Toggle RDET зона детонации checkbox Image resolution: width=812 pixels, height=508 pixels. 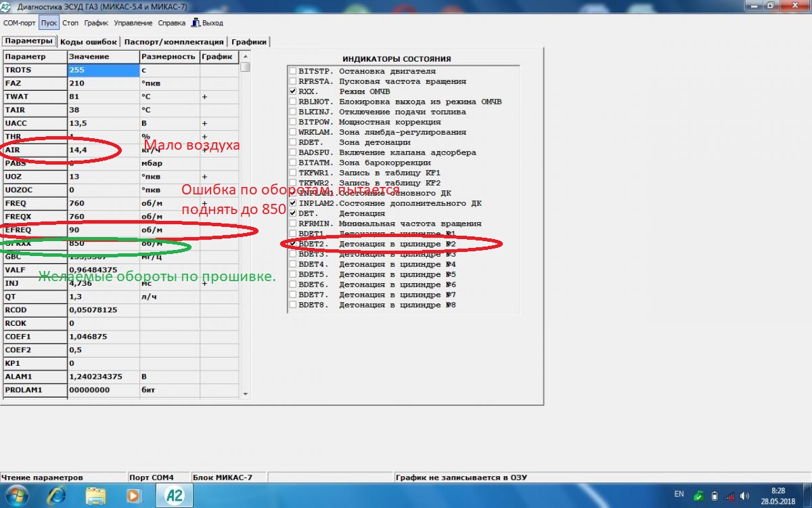[292, 142]
